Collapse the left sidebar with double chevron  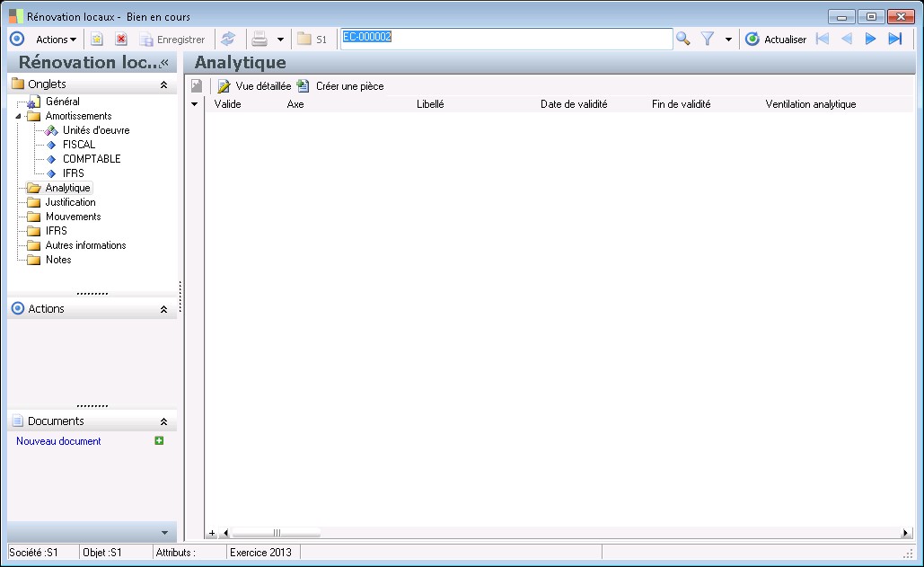point(163,63)
